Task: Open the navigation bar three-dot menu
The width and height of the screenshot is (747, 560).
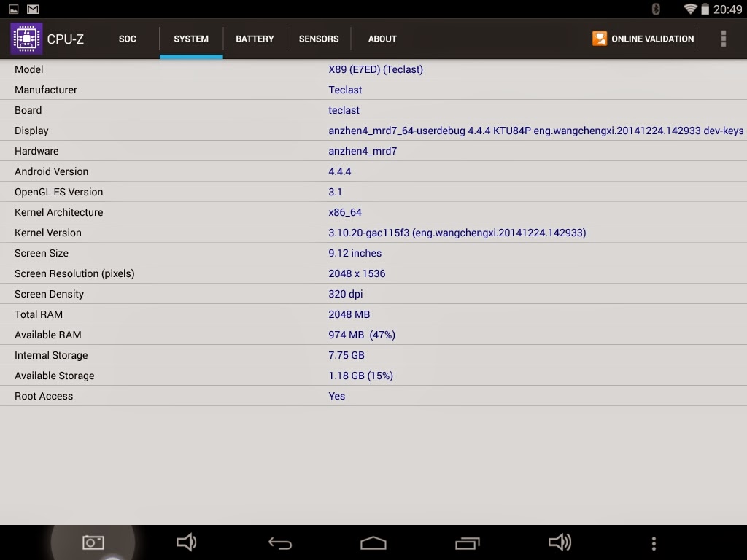Action: click(x=654, y=543)
